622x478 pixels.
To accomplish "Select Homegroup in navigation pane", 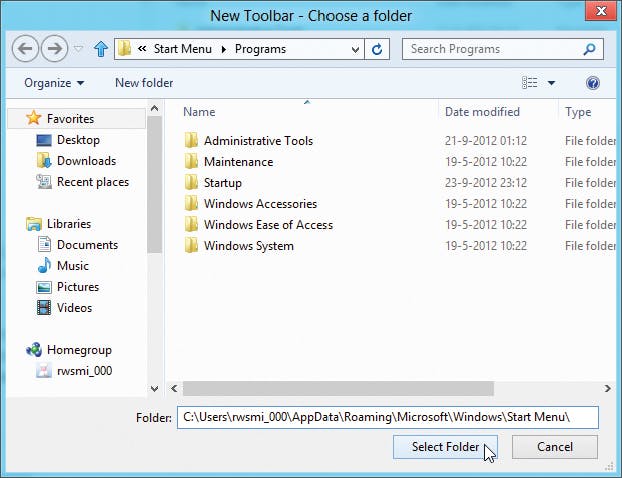I will pyautogui.click(x=79, y=350).
